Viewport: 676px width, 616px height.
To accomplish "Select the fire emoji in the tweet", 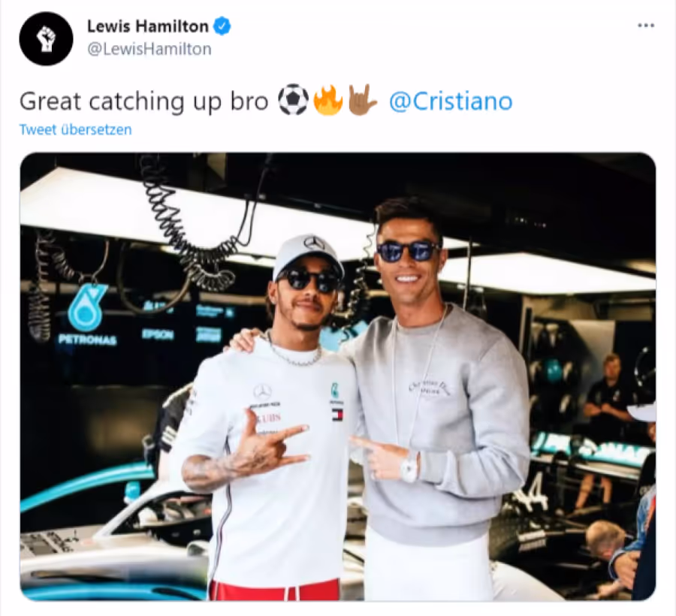I will point(328,101).
